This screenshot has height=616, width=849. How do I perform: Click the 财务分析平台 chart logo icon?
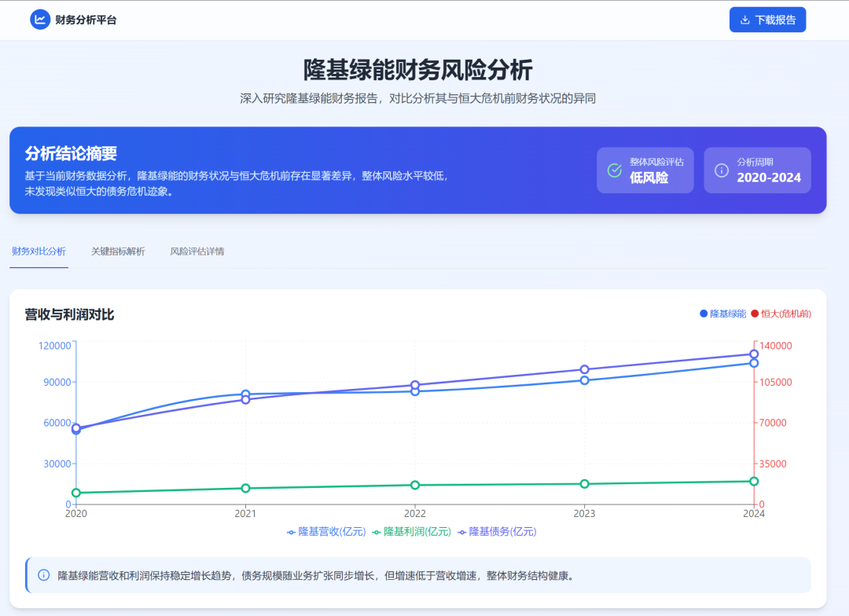(x=40, y=20)
